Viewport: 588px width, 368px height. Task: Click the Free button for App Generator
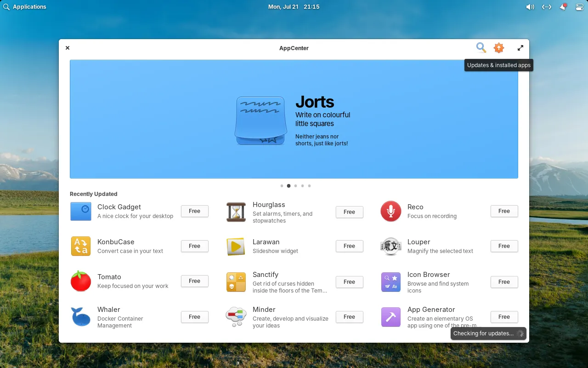[504, 317]
